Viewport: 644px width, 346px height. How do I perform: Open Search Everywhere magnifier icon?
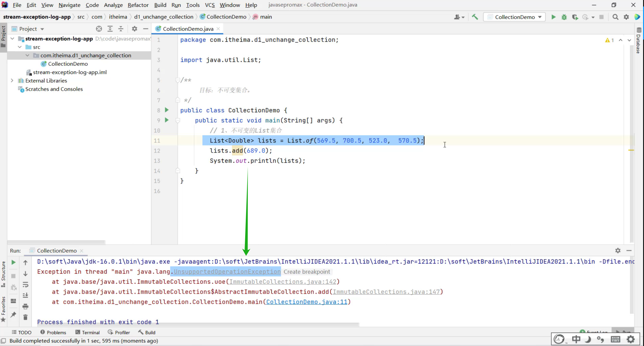click(x=615, y=17)
